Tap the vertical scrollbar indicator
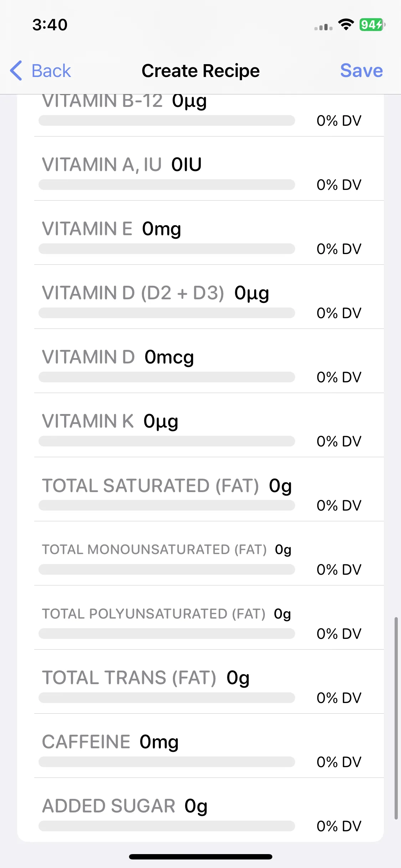Viewport: 401px width, 868px height. pyautogui.click(x=396, y=718)
